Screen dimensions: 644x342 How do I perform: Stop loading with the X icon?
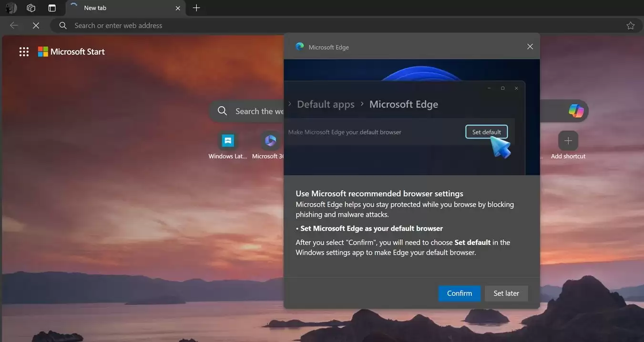[x=36, y=25]
